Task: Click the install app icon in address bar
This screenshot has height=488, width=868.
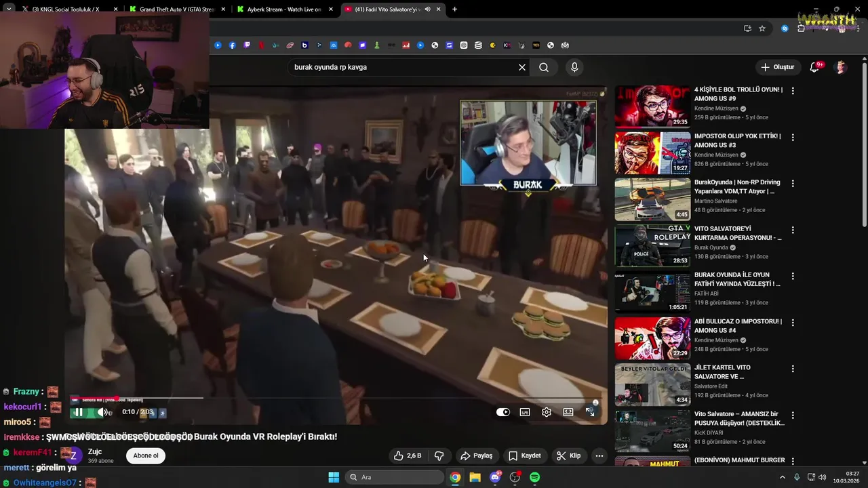Action: pyautogui.click(x=747, y=28)
